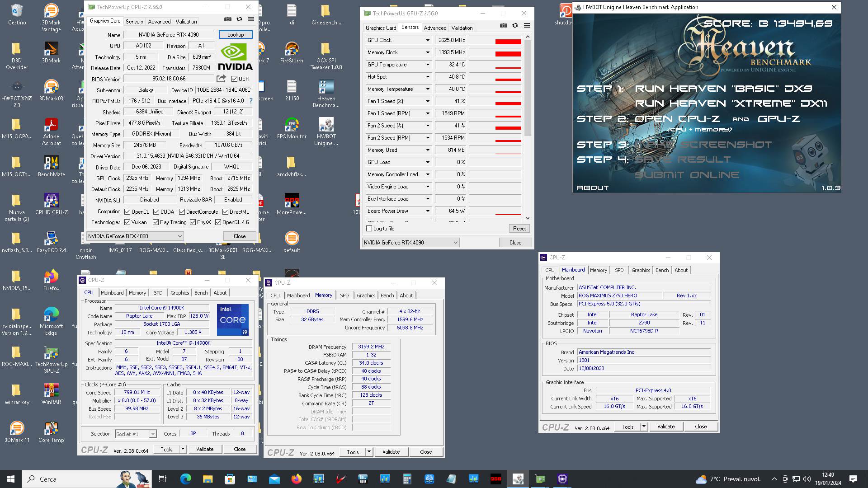Viewport: 868px width, 488px height.
Task: Open File Explorer from the taskbar
Action: coord(208,479)
